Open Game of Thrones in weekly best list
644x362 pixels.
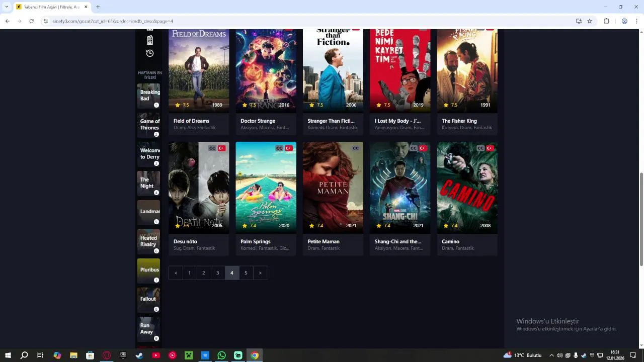[x=148, y=125]
